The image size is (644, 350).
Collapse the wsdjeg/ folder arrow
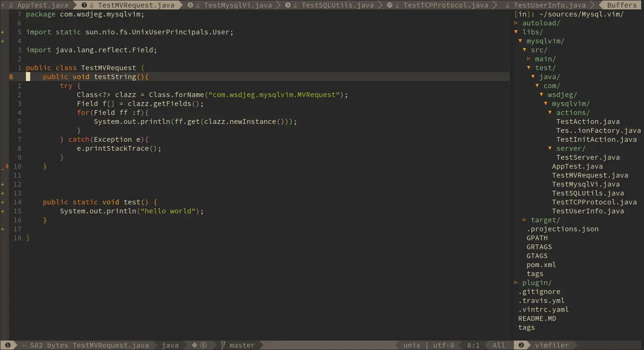pos(542,95)
